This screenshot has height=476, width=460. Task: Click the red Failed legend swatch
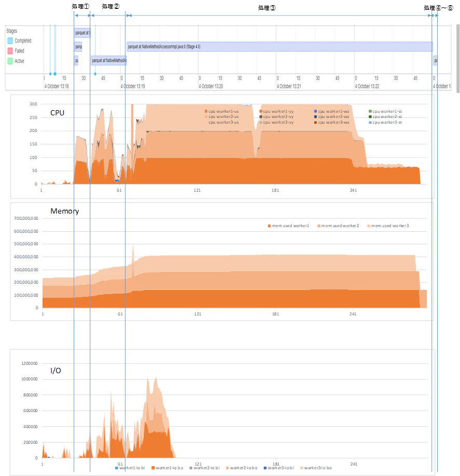click(10, 51)
